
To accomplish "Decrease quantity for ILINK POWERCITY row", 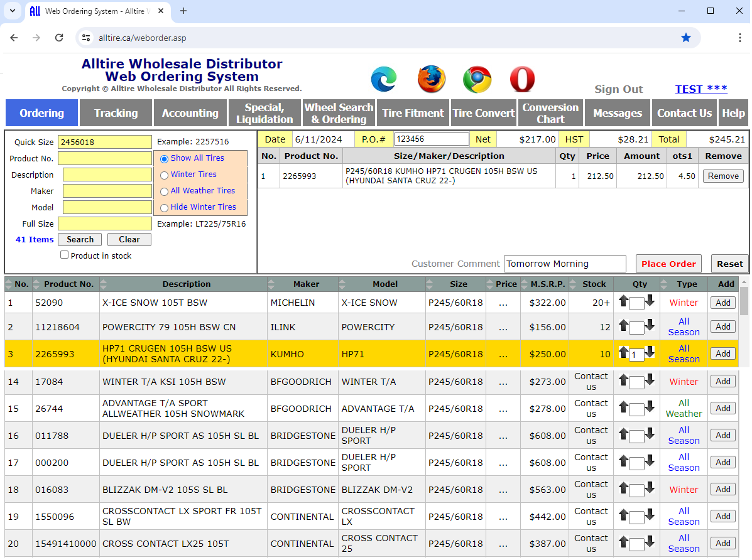I will 650,326.
